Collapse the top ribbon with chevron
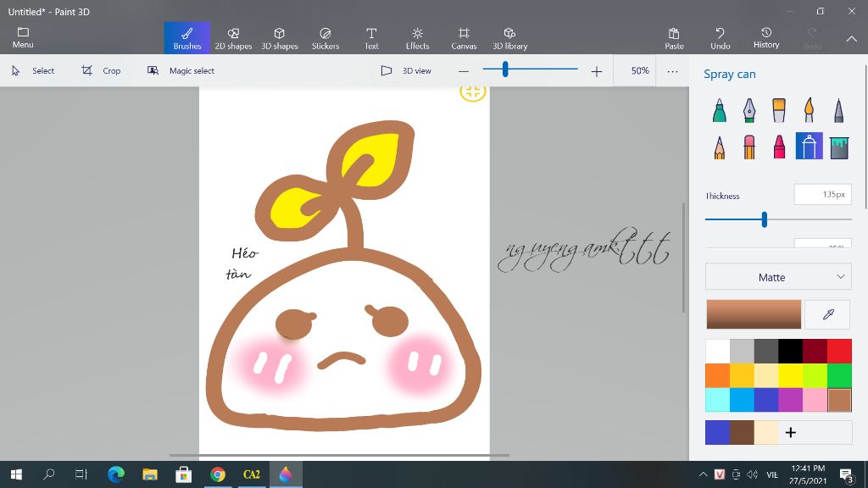The height and width of the screenshot is (488, 868). pyautogui.click(x=851, y=39)
